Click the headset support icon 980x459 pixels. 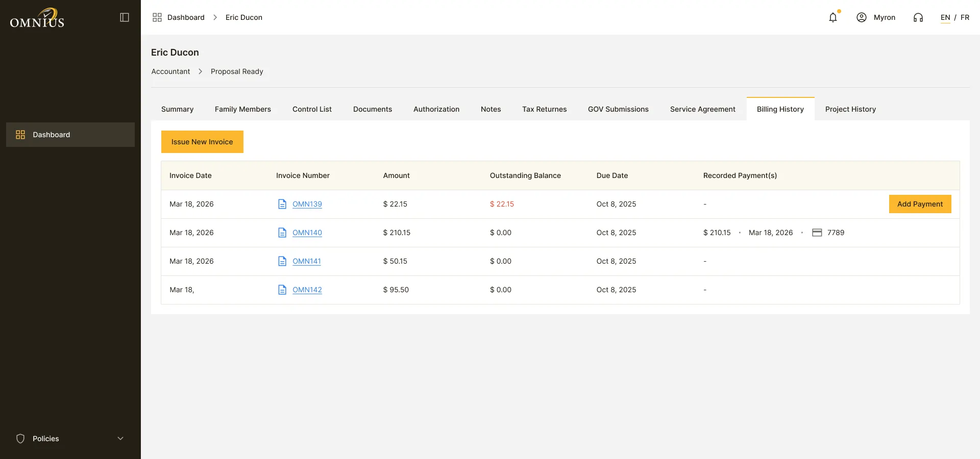(918, 17)
